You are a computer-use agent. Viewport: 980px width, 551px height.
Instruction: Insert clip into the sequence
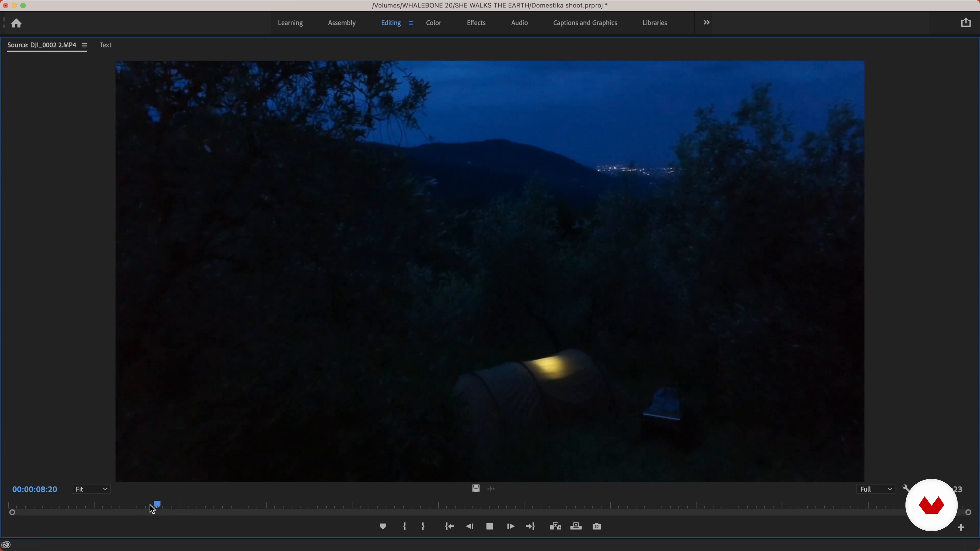tap(555, 527)
